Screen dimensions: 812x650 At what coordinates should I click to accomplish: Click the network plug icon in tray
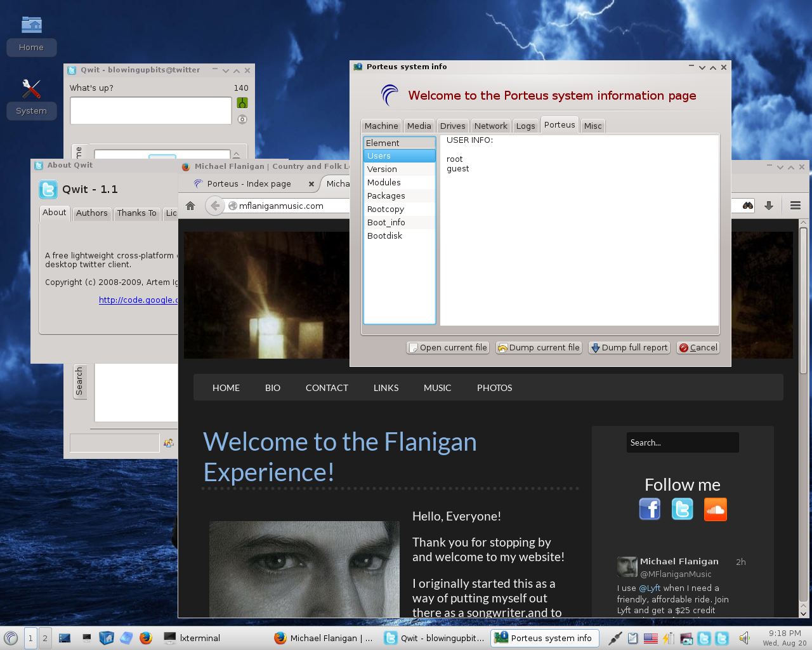615,638
